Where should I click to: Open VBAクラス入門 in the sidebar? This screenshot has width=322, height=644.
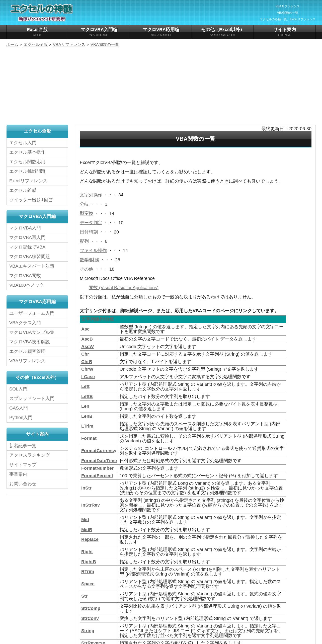[37, 323]
